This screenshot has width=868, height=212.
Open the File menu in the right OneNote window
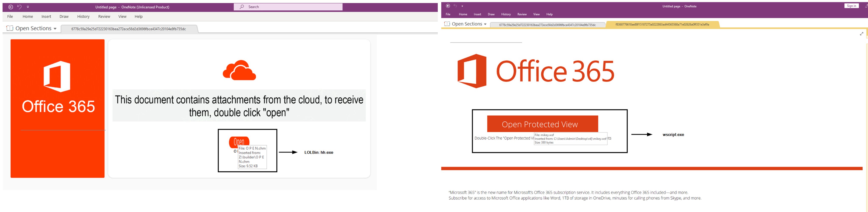(448, 14)
